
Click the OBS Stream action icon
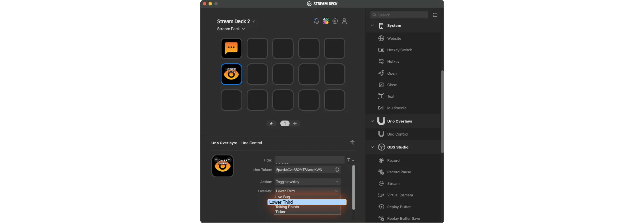[x=381, y=183]
